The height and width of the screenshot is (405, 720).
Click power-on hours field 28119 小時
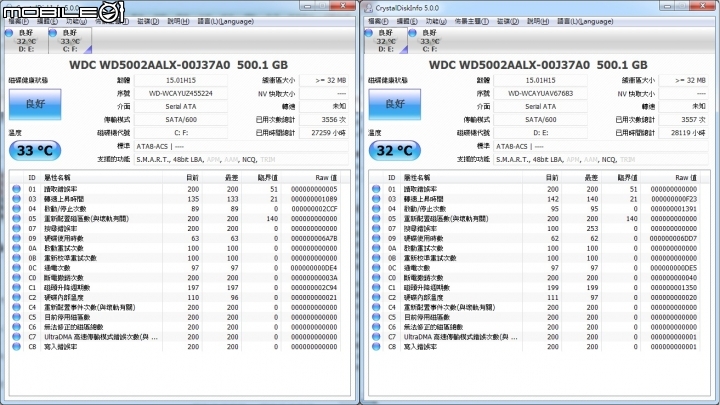pos(683,133)
